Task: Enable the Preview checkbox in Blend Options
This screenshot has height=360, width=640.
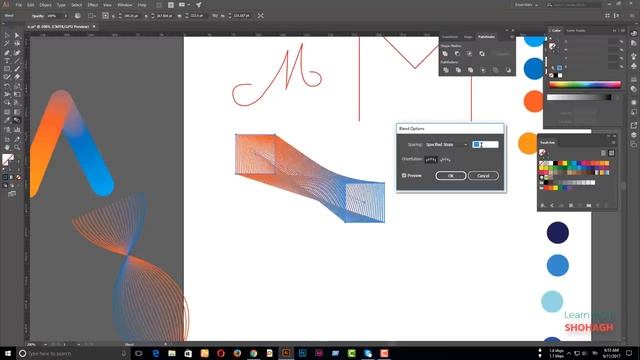Action: tap(404, 176)
